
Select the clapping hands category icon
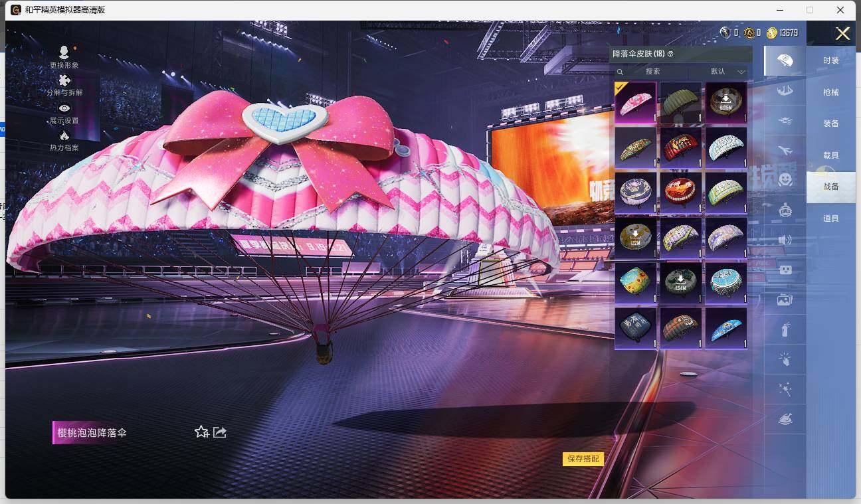point(785,360)
